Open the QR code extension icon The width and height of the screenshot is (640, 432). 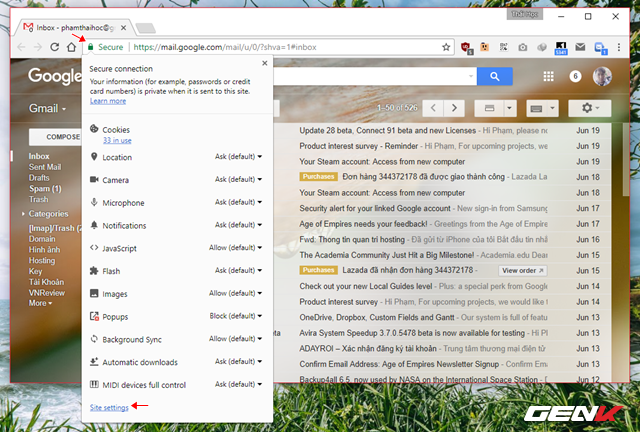(x=503, y=47)
